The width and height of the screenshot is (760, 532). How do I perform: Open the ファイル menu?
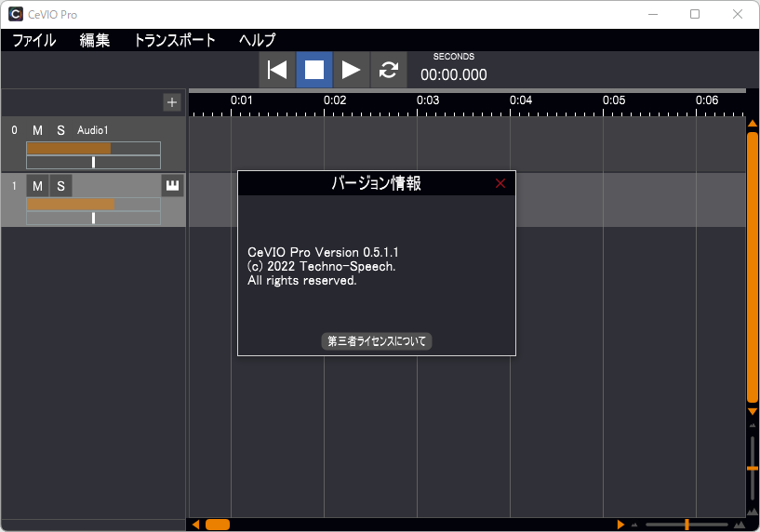[x=33, y=40]
